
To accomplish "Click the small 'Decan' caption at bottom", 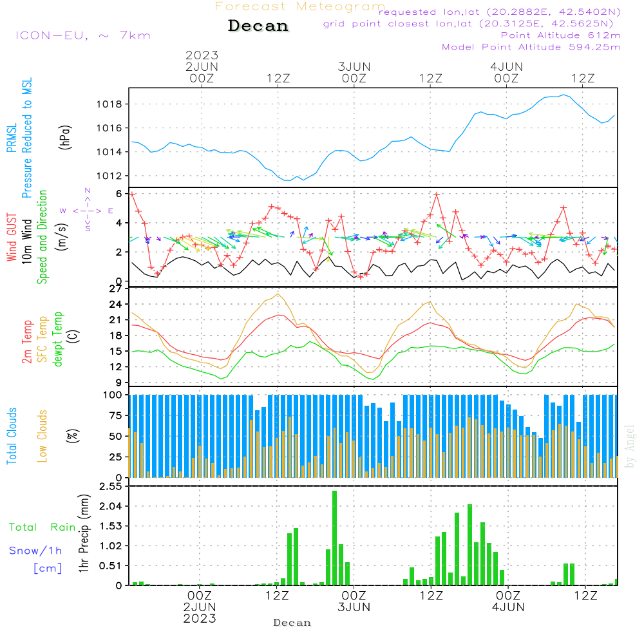I will [292, 623].
